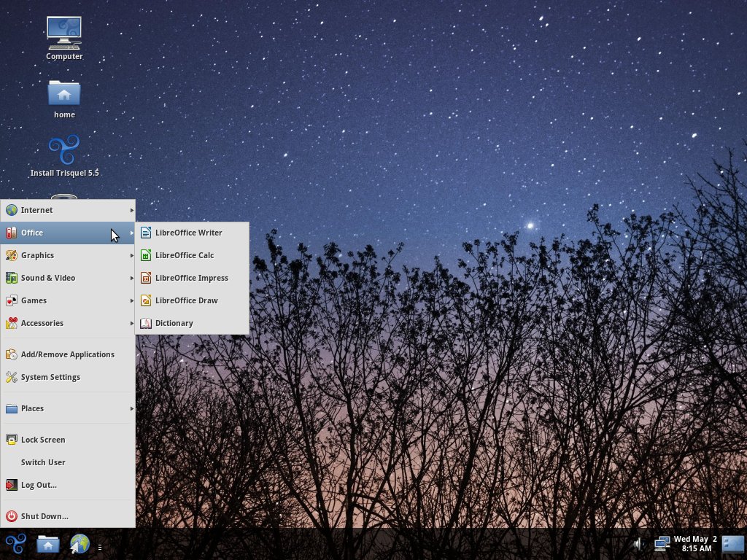The image size is (747, 560).
Task: Launch the Dictionary application
Action: point(174,323)
